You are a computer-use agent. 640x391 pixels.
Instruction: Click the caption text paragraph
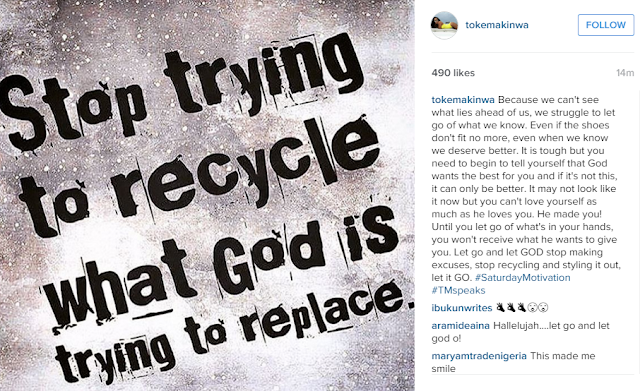coord(526,195)
